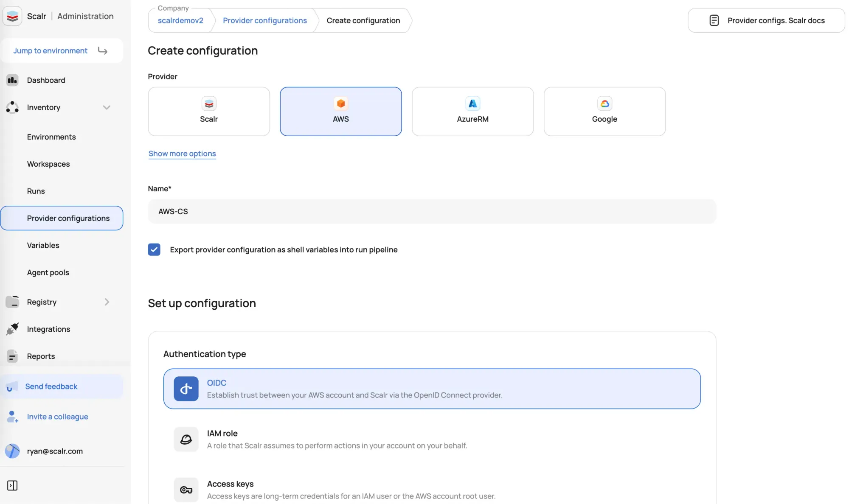Image resolution: width=849 pixels, height=504 pixels.
Task: Collapse the sidebar with the panel icon
Action: pyautogui.click(x=12, y=485)
